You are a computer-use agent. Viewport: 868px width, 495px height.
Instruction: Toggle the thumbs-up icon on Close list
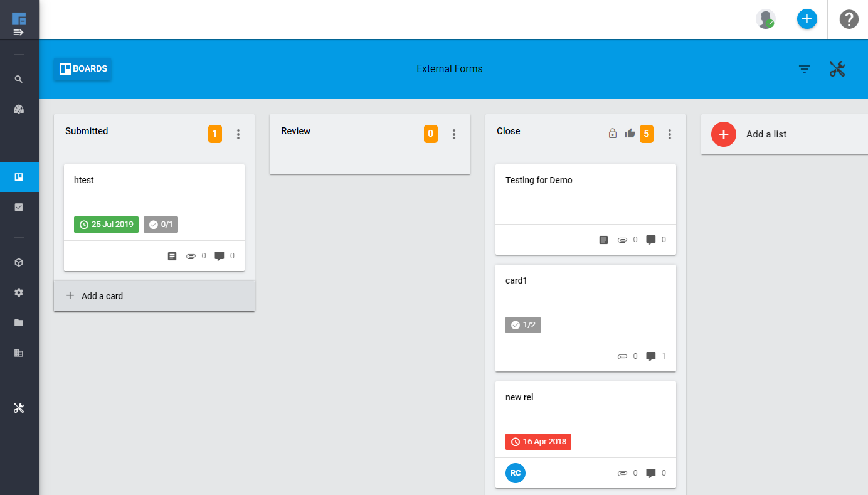click(630, 134)
